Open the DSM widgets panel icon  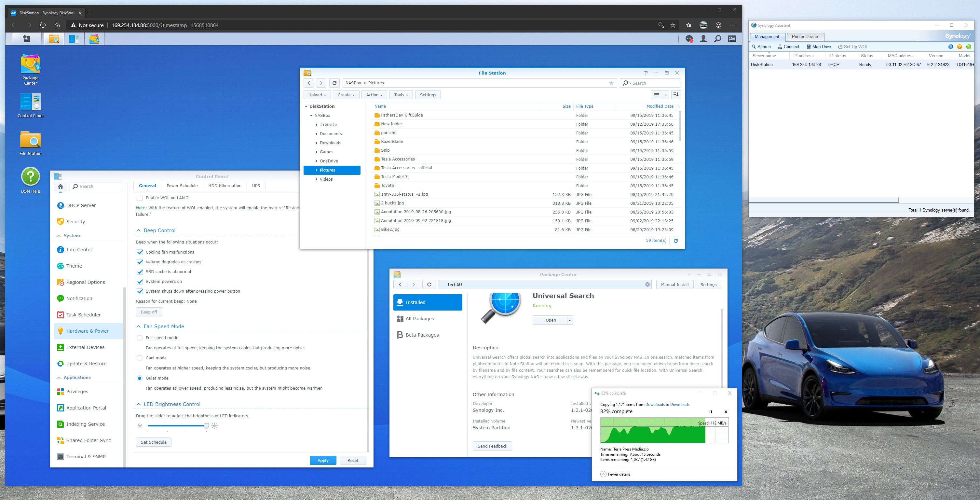click(x=732, y=39)
